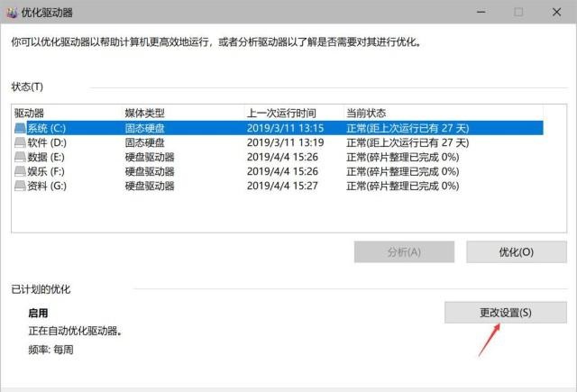Click 2019/3/11 13:19 run time cell
Image resolution: width=577 pixels, height=392 pixels.
coord(285,142)
